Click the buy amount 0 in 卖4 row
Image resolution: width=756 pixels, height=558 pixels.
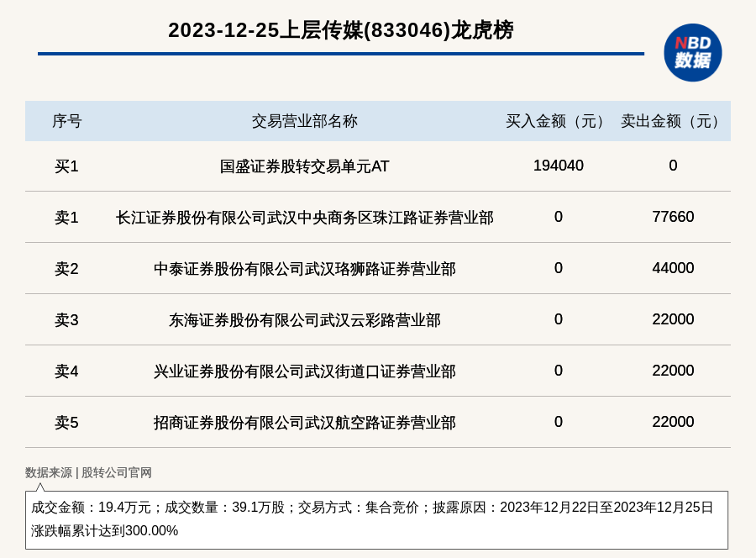point(559,371)
